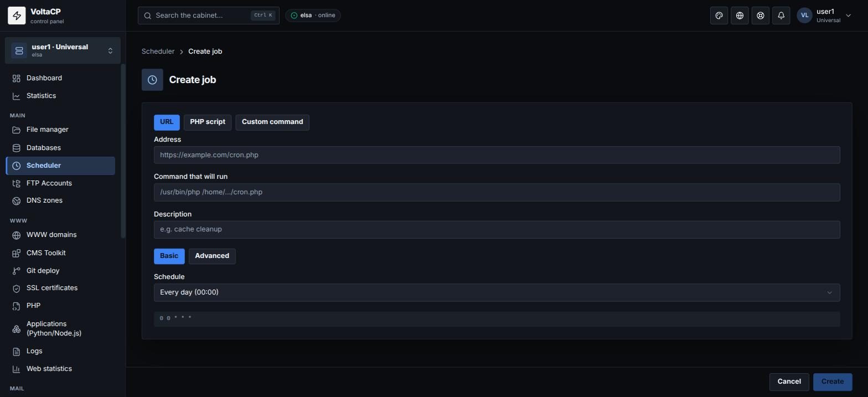Click the Cancel button

pos(789,382)
